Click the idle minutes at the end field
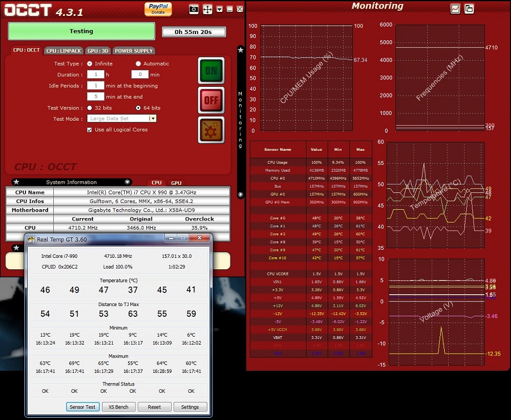This screenshot has width=511, height=420. [x=96, y=96]
